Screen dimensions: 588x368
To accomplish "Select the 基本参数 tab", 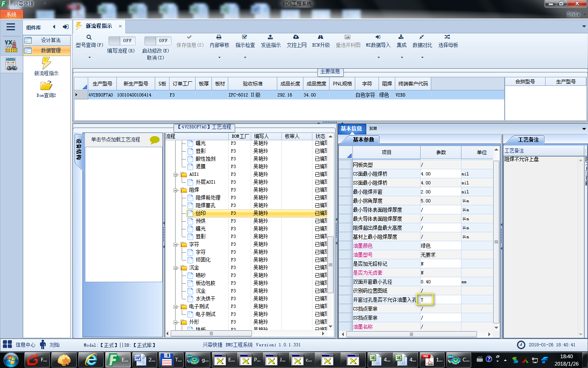I will click(363, 139).
